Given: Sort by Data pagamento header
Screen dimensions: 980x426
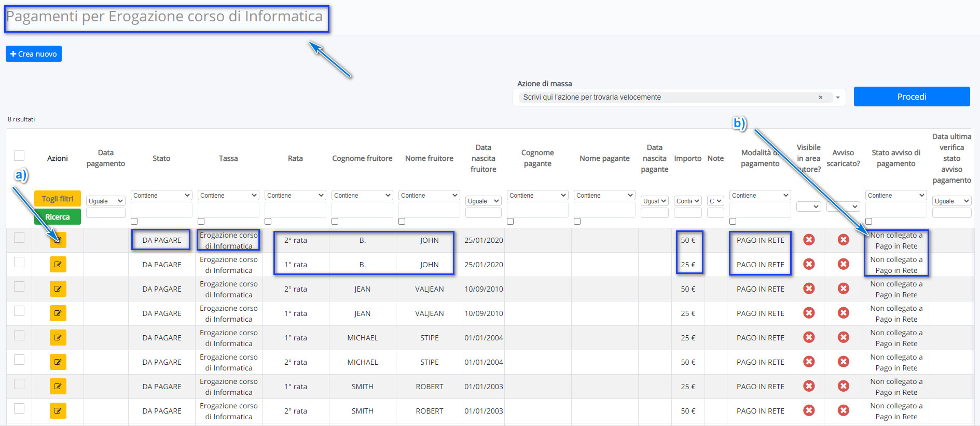Looking at the screenshot, I should (x=106, y=158).
